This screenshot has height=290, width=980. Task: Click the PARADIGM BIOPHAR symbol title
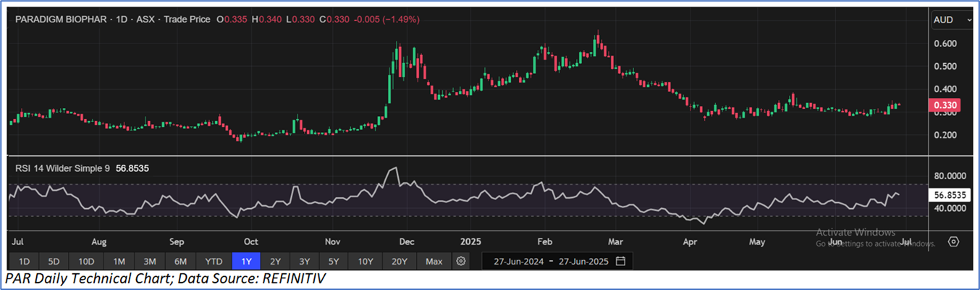(62, 20)
